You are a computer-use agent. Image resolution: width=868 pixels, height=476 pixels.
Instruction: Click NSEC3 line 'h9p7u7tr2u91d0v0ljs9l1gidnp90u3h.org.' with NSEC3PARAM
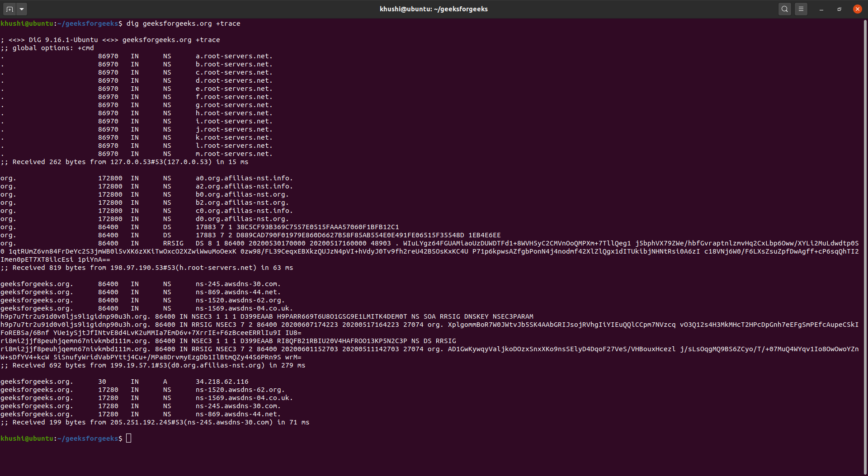[x=267, y=316]
